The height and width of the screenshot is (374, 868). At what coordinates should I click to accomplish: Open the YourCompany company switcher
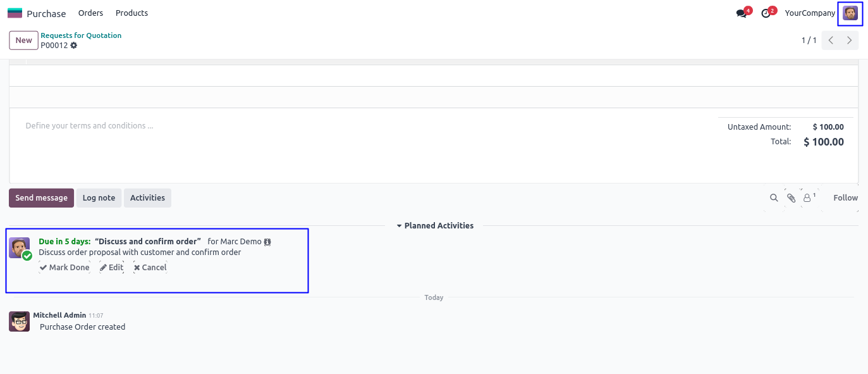[x=810, y=13]
